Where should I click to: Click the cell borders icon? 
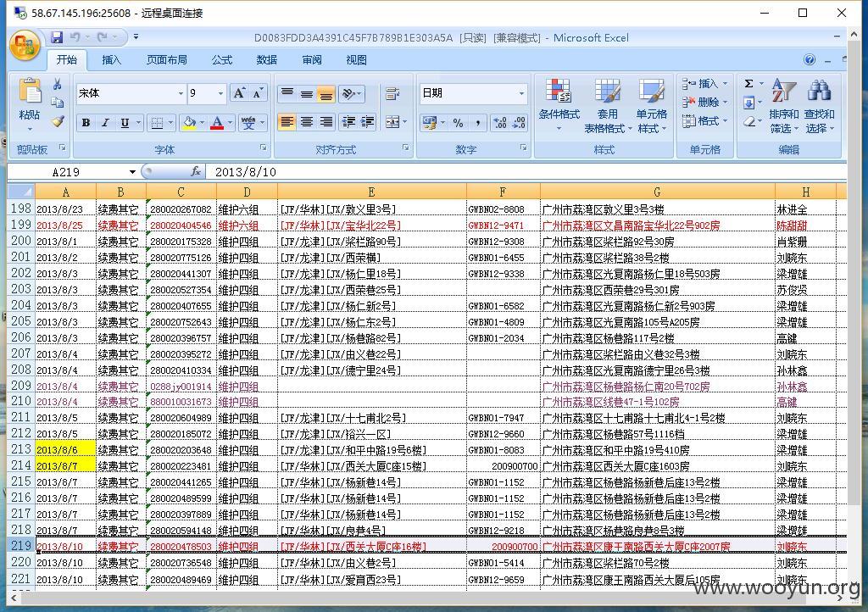(x=157, y=123)
